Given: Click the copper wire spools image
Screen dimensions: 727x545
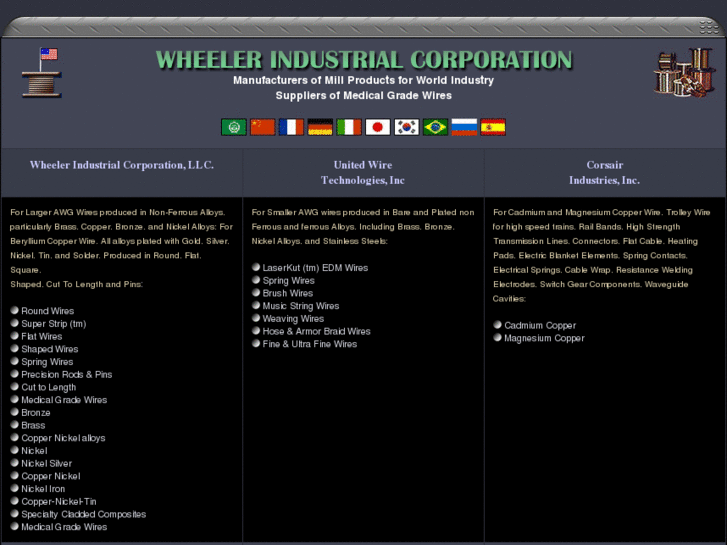Looking at the screenshot, I should (x=685, y=72).
